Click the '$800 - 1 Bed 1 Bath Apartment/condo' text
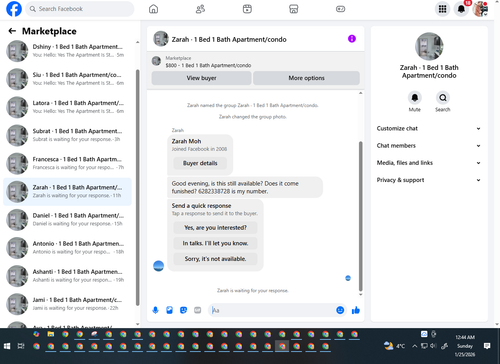Image resolution: width=500 pixels, height=364 pixels. coord(208,65)
